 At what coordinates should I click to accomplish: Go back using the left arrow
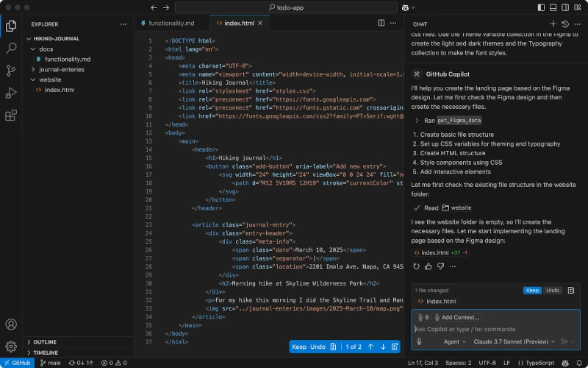click(154, 7)
